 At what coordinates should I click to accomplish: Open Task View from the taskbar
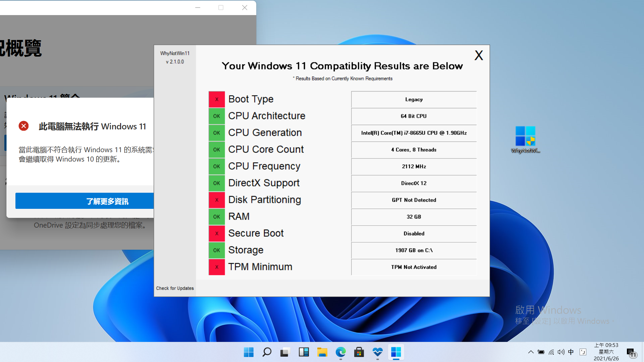pos(285,352)
